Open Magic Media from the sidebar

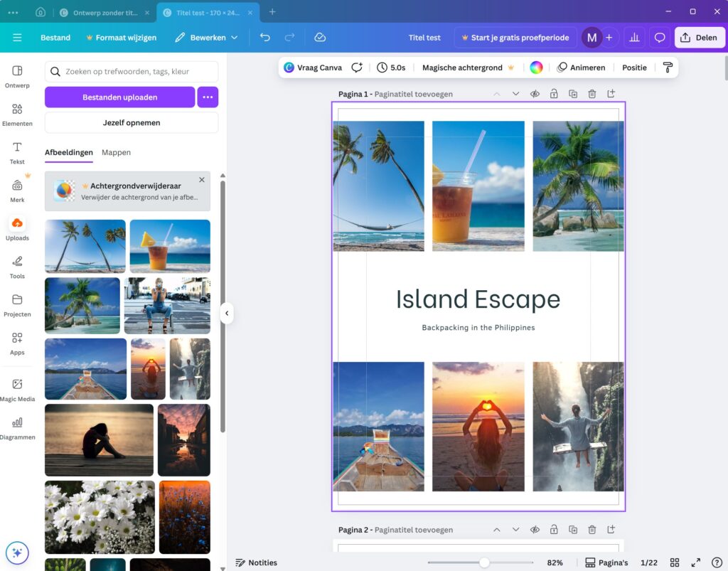[x=17, y=390]
